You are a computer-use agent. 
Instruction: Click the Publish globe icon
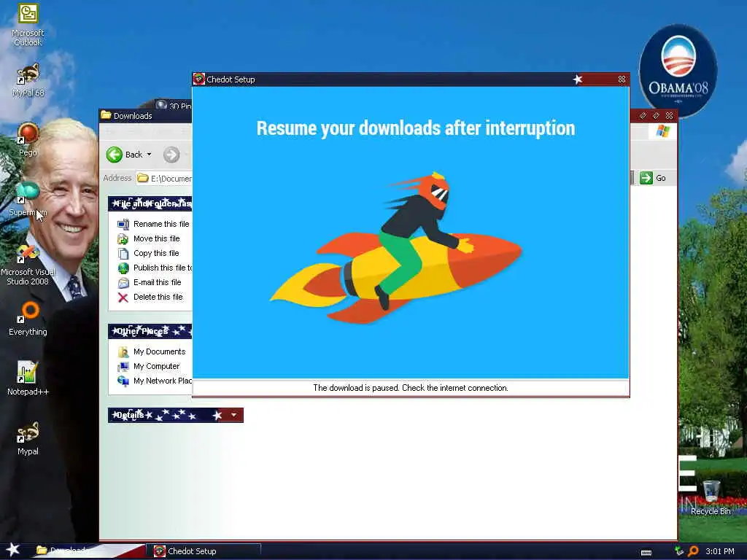(x=123, y=268)
